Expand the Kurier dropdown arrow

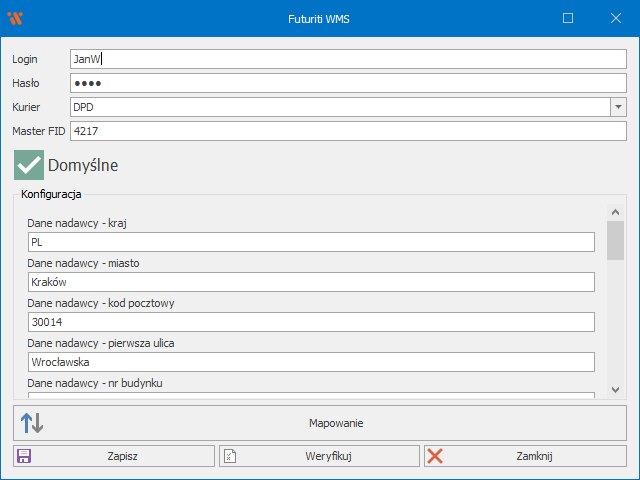[617, 107]
